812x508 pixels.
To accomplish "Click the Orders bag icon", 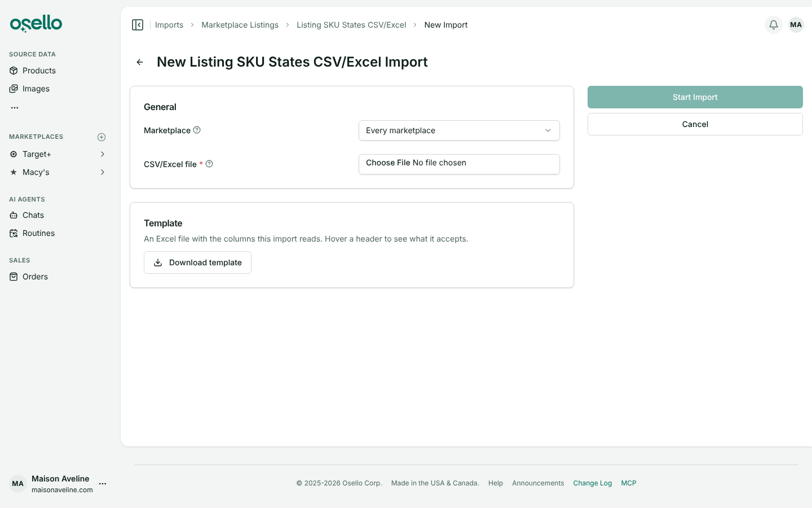I will coord(14,277).
